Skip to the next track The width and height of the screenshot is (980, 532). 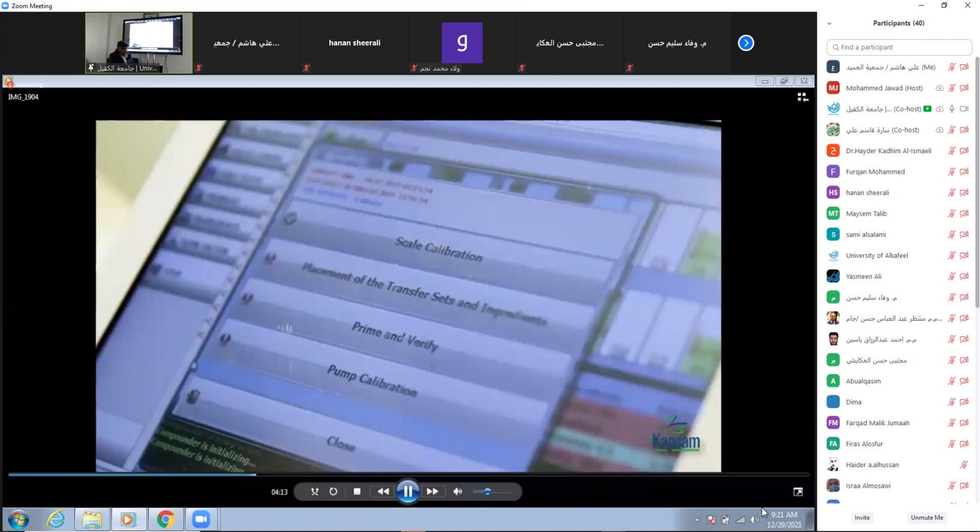(433, 492)
